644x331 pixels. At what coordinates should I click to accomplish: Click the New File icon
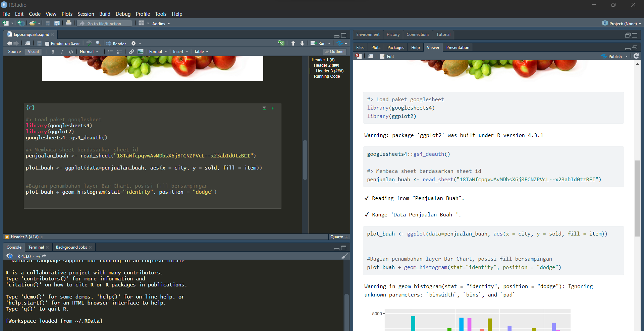[6, 23]
